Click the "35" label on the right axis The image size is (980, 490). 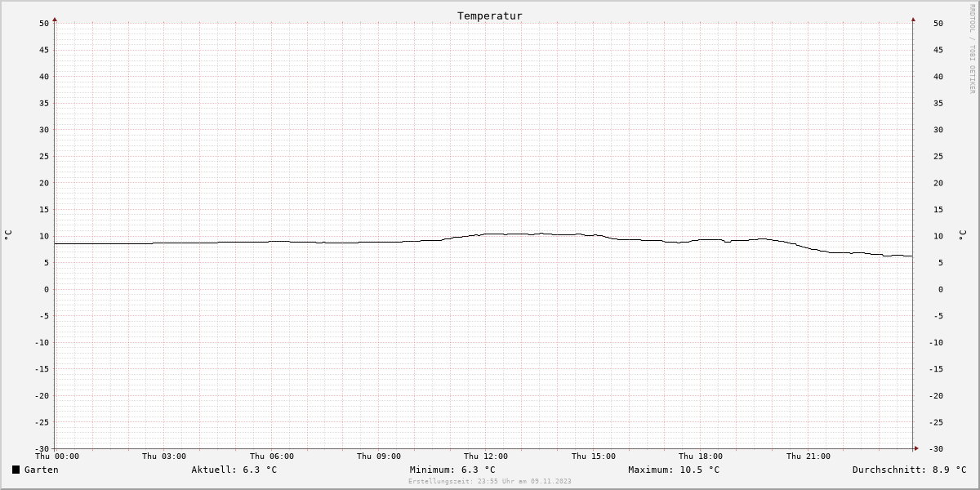tap(938, 103)
